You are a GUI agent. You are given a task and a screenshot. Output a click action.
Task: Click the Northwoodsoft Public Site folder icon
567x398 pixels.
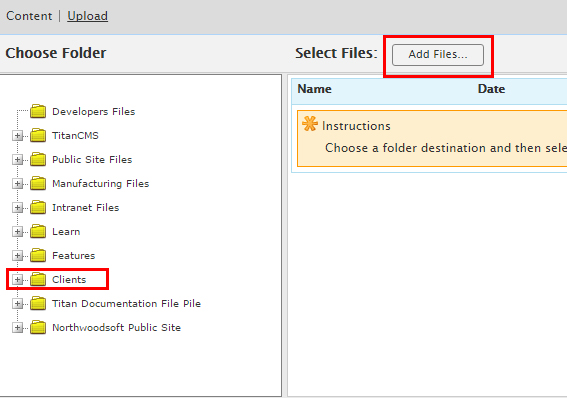pyautogui.click(x=38, y=328)
